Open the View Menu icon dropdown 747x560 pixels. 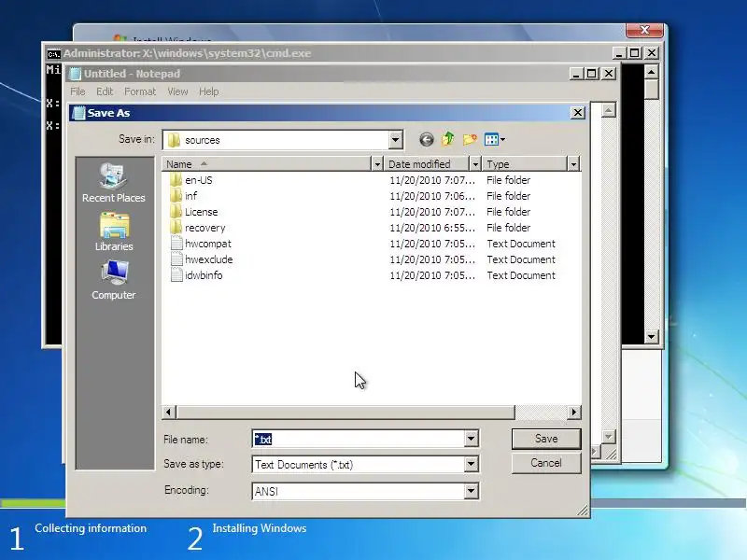(x=495, y=139)
